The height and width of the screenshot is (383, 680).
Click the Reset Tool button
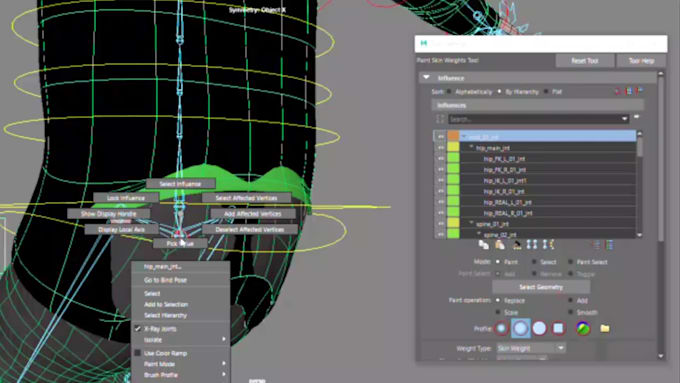point(585,61)
